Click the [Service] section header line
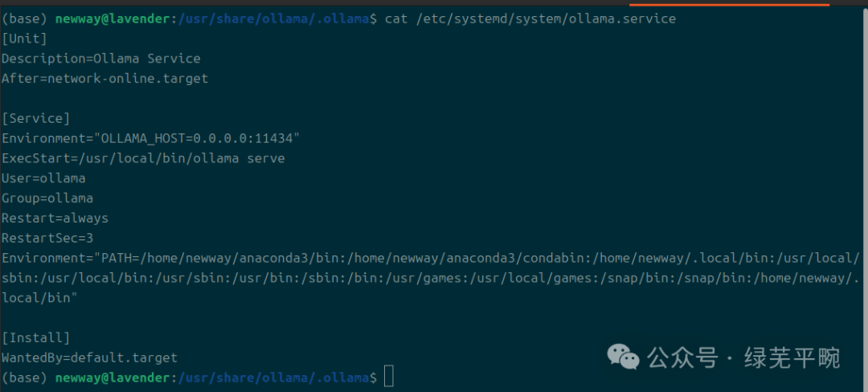 (36, 118)
